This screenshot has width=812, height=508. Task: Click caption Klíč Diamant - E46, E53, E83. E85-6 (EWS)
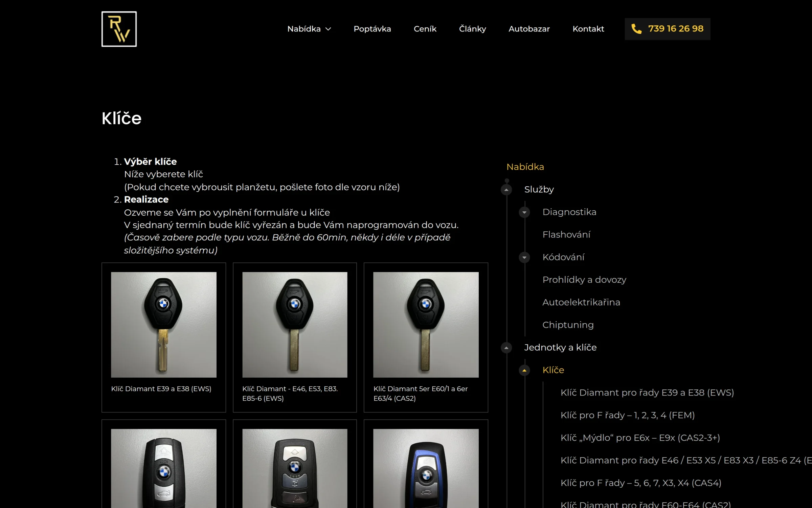(290, 394)
